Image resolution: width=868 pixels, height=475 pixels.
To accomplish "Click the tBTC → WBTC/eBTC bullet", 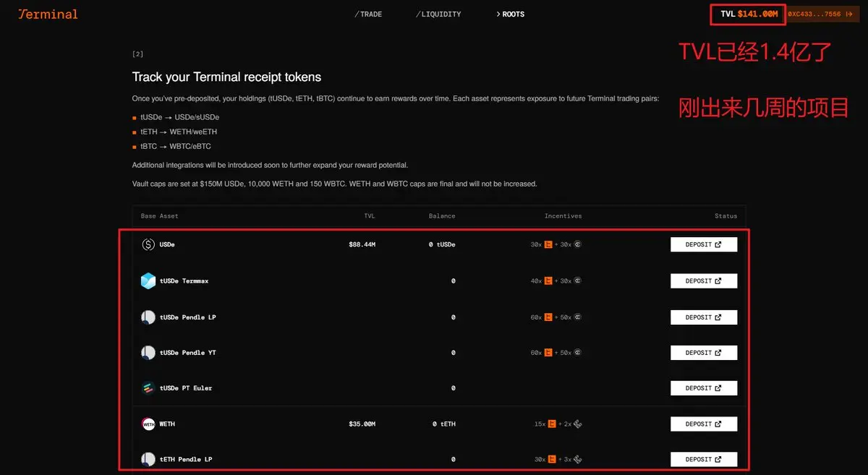I will point(177,146).
